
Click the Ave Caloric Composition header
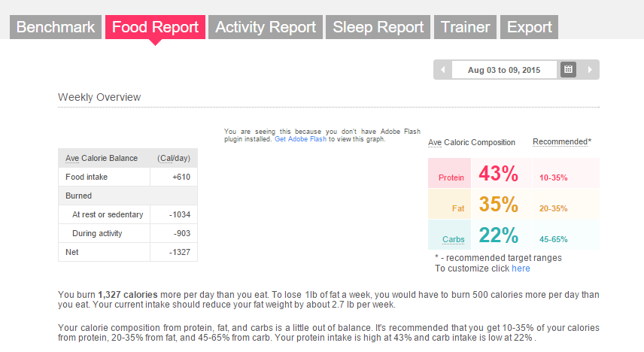tap(472, 142)
